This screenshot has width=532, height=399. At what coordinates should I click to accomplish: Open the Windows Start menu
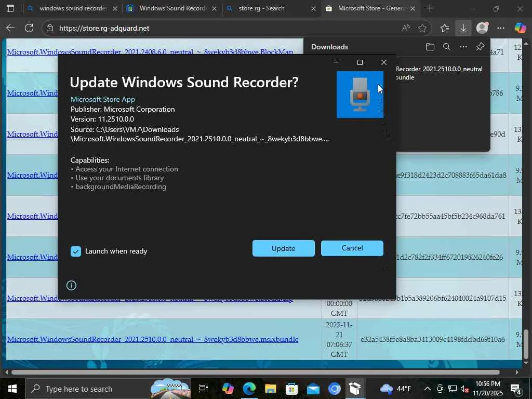pyautogui.click(x=12, y=389)
